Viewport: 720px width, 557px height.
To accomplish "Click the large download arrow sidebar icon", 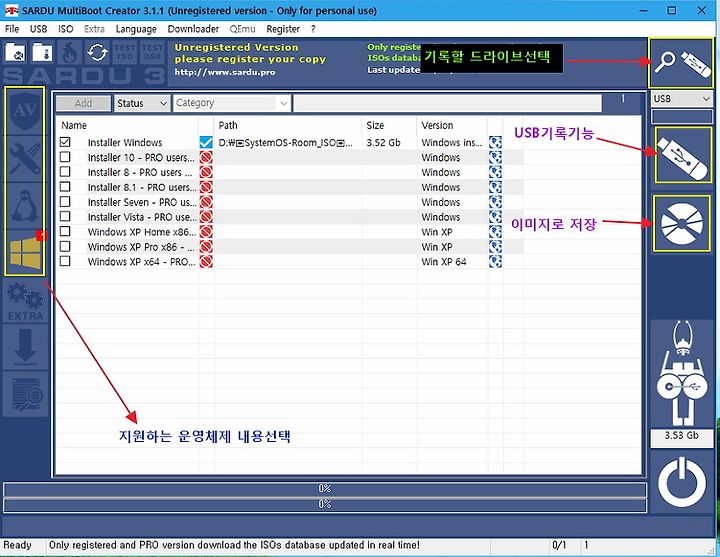I will point(25,347).
